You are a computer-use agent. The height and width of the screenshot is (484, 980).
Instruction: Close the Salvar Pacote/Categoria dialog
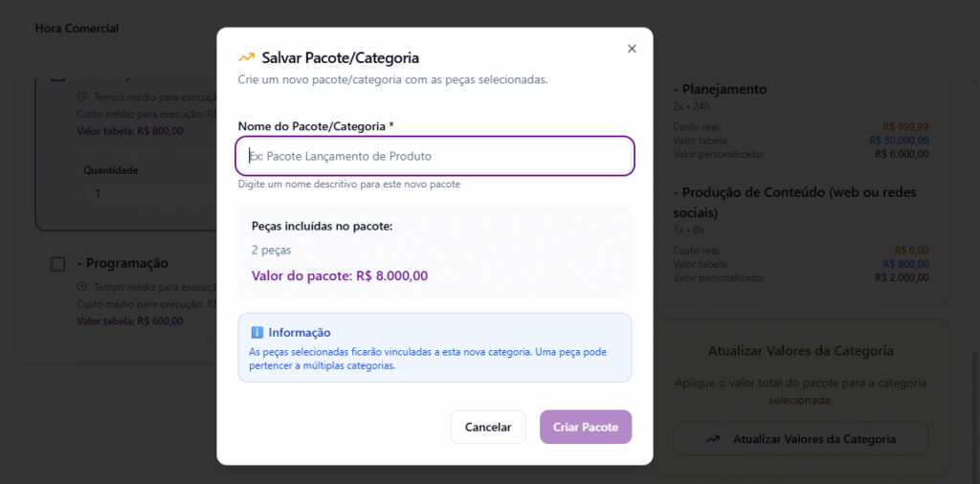point(631,49)
